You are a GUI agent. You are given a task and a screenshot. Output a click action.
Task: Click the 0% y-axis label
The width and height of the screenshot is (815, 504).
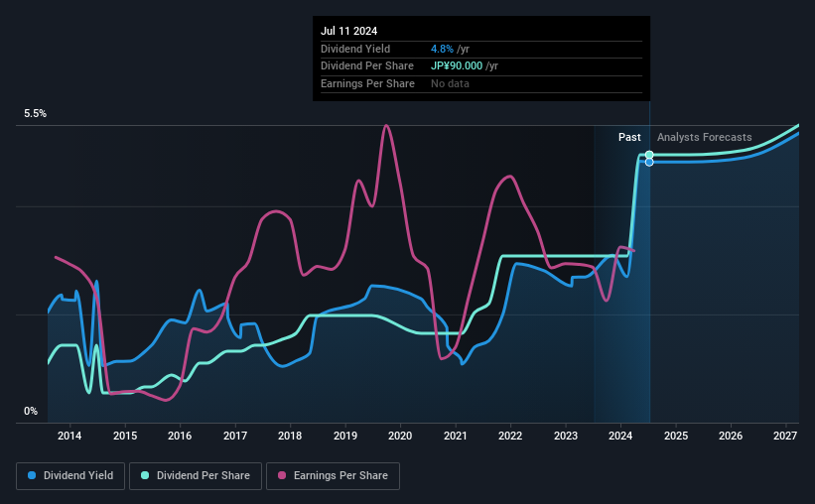tap(31, 411)
